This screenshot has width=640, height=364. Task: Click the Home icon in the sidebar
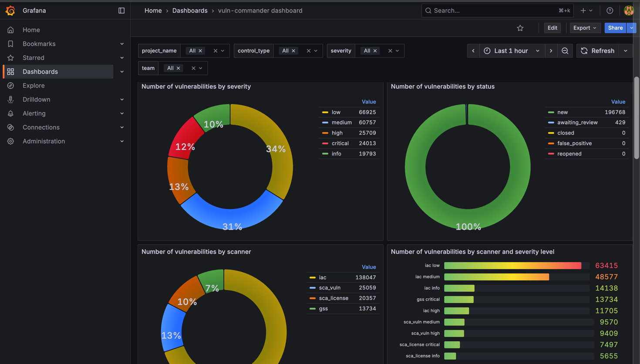10,30
